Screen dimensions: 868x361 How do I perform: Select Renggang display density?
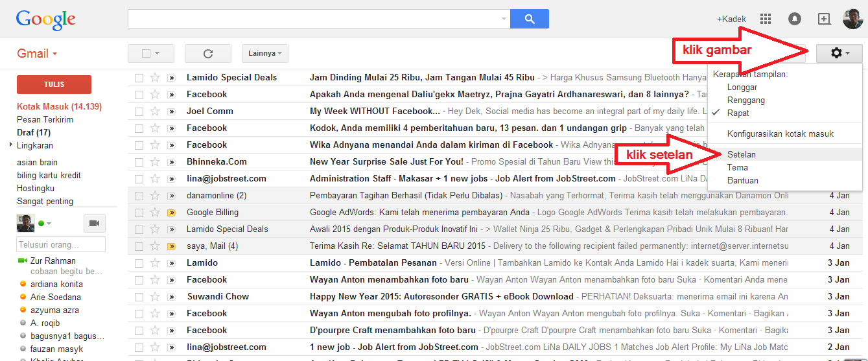(746, 100)
